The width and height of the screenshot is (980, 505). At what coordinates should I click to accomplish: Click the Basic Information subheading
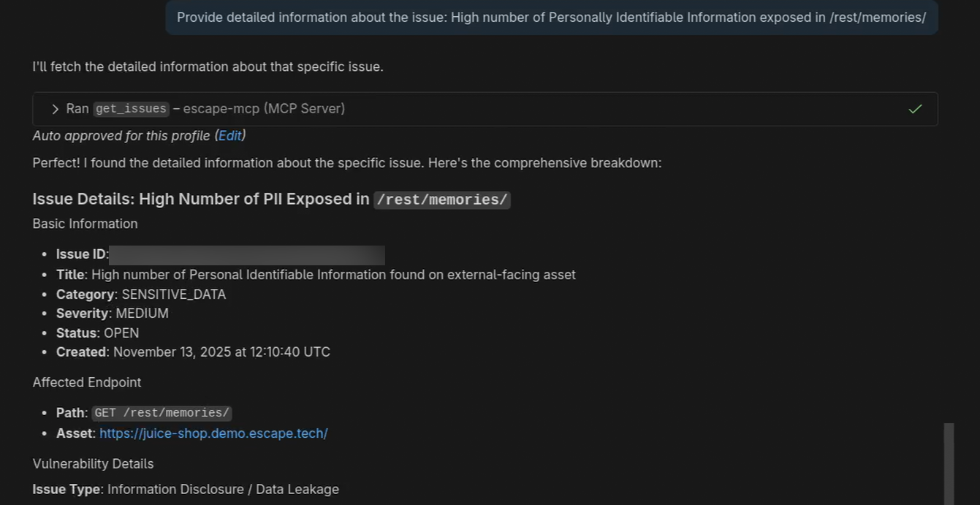pos(85,224)
